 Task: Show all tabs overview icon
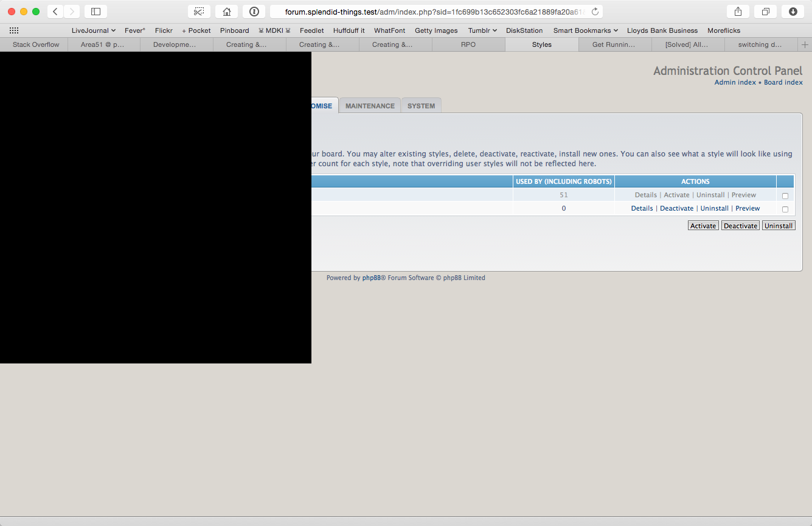pyautogui.click(x=765, y=12)
